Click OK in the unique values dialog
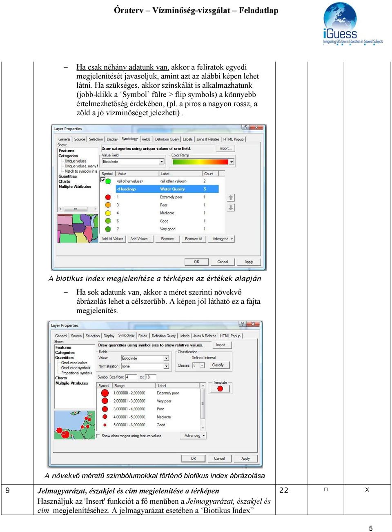Viewport: 392px width, 532px height. click(x=196, y=262)
